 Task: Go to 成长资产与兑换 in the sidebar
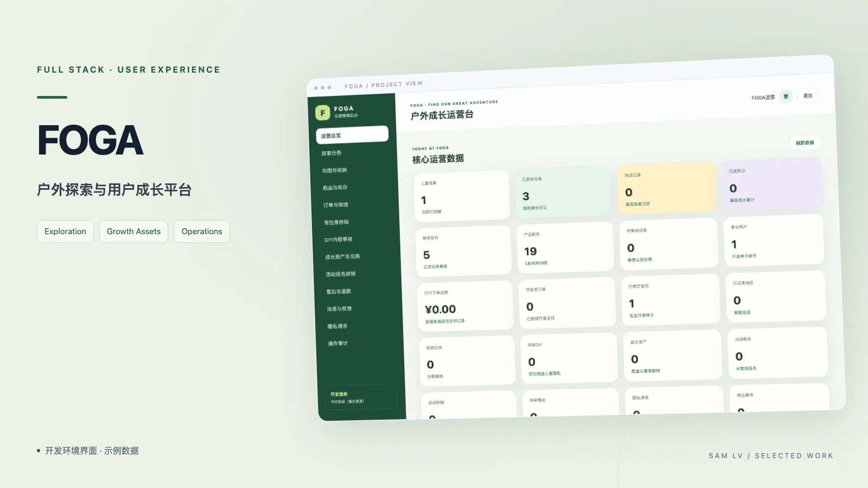click(x=342, y=257)
